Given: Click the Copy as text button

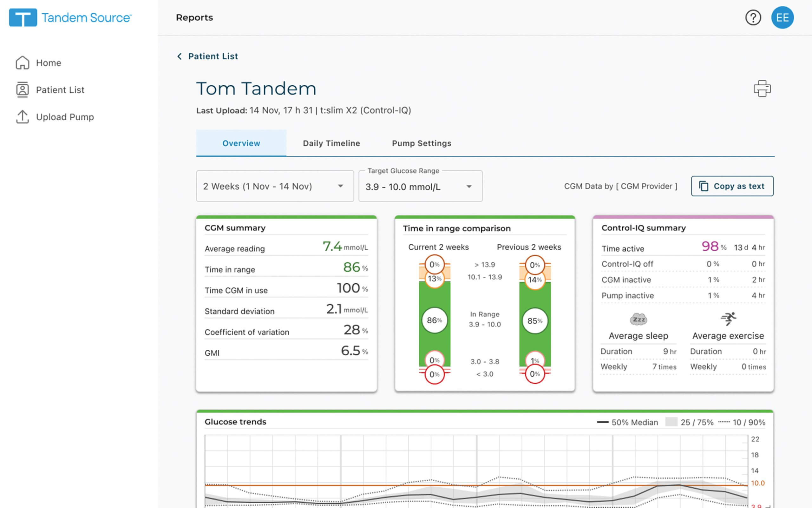Looking at the screenshot, I should [732, 186].
